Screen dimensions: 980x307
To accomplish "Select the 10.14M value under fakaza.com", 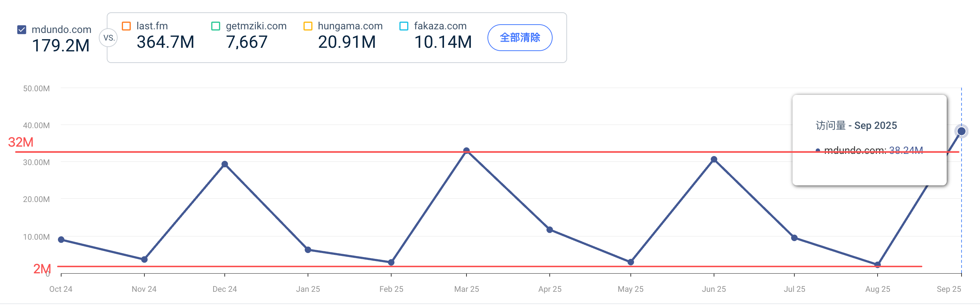I will click(443, 42).
